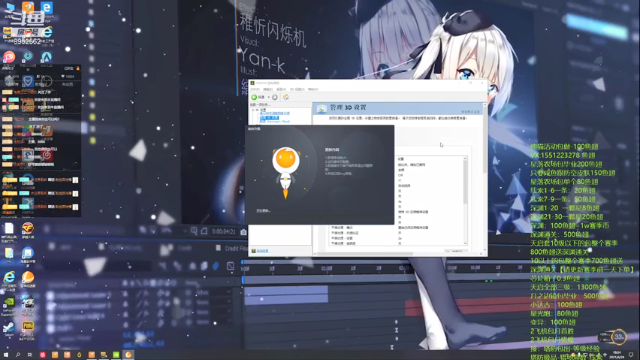Open the Back button history dropdown arrow

(268, 97)
